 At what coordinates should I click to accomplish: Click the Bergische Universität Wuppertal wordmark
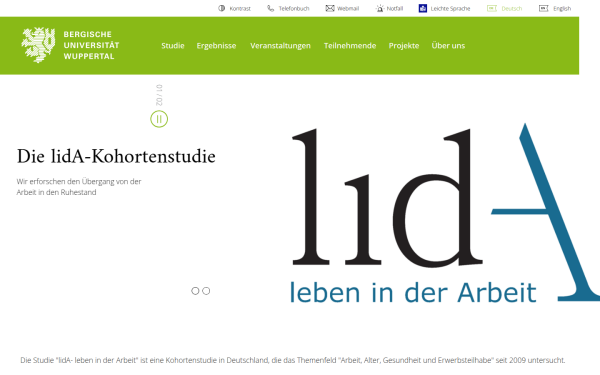(x=91, y=45)
